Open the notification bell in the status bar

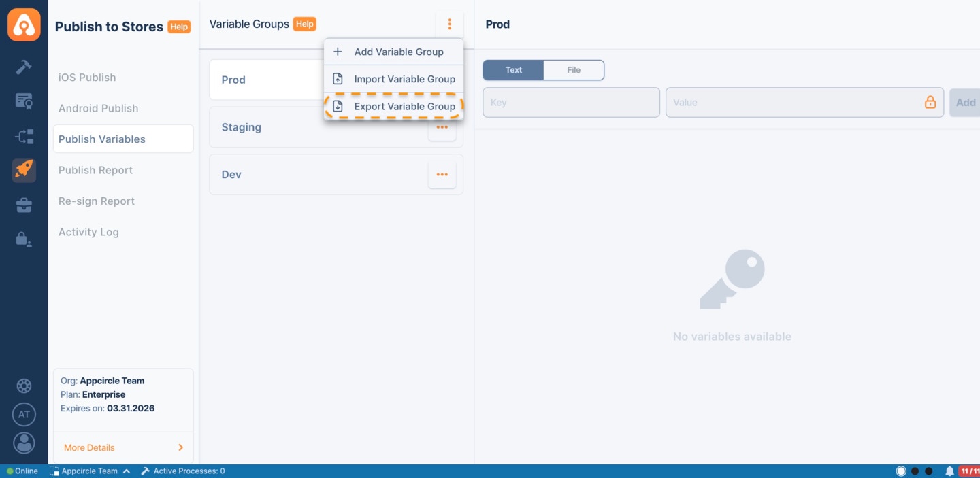point(949,471)
